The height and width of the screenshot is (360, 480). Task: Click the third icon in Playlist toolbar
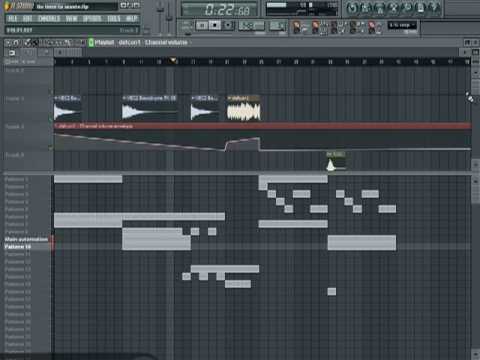click(x=28, y=43)
